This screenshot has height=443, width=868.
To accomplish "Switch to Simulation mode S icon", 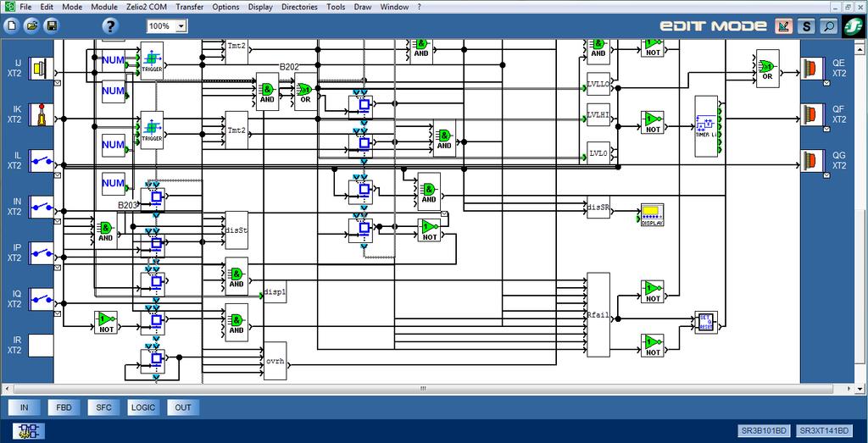I will point(806,26).
